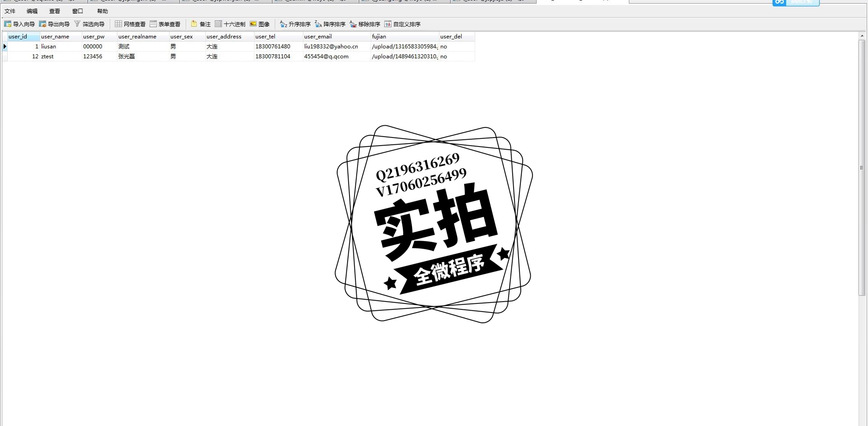Switch to 网格查看 grid view
Viewport: 868px width, 426px height.
pos(130,24)
